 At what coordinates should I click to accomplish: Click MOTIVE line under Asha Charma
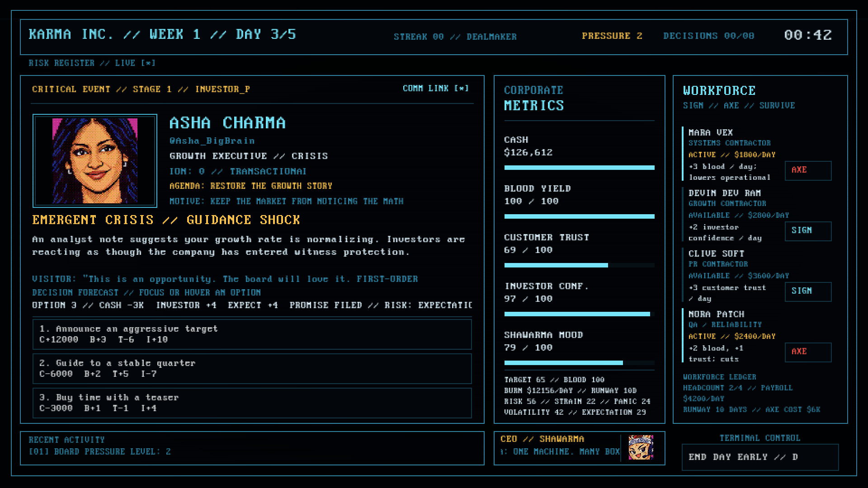pyautogui.click(x=287, y=202)
